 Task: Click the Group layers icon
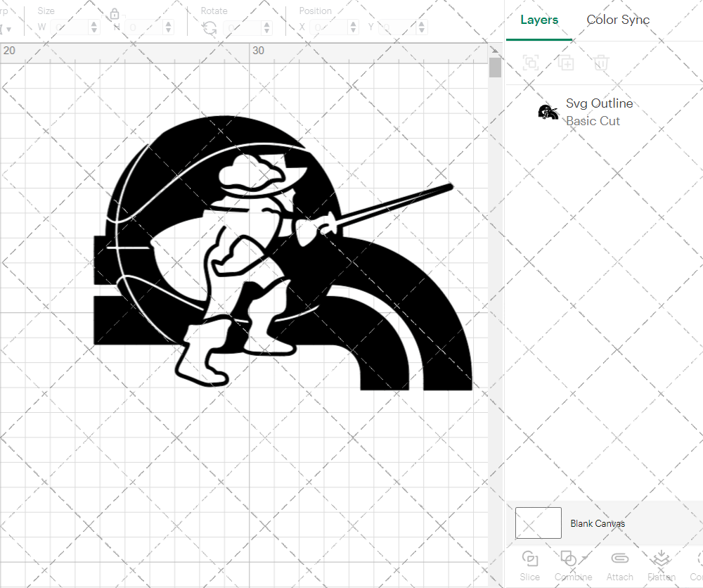point(531,63)
